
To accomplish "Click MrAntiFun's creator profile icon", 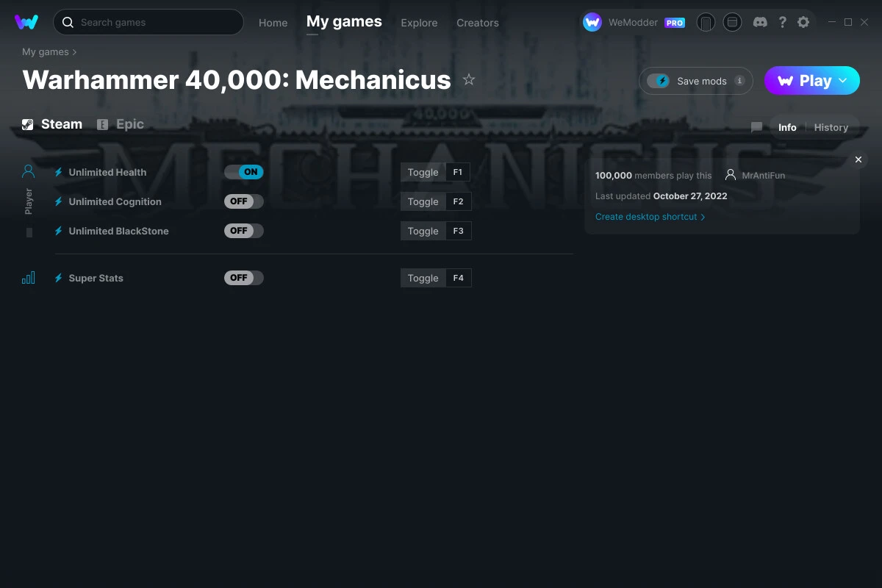I will click(730, 175).
